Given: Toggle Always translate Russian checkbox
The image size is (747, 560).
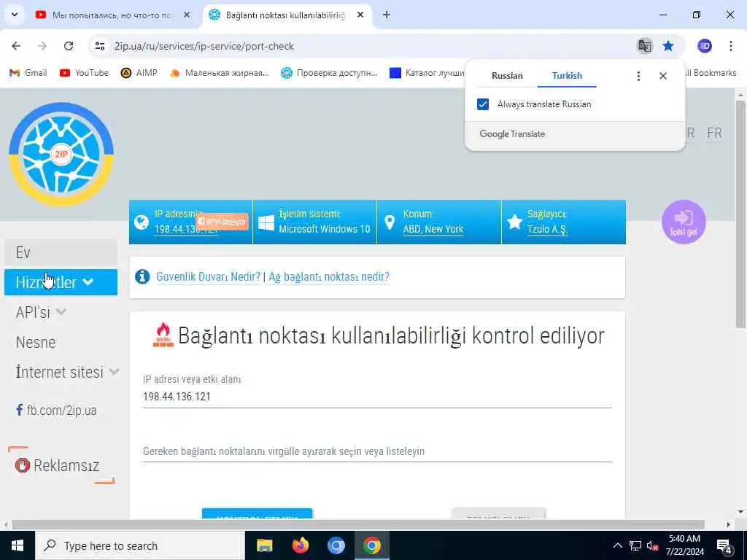Looking at the screenshot, I should tap(483, 104).
